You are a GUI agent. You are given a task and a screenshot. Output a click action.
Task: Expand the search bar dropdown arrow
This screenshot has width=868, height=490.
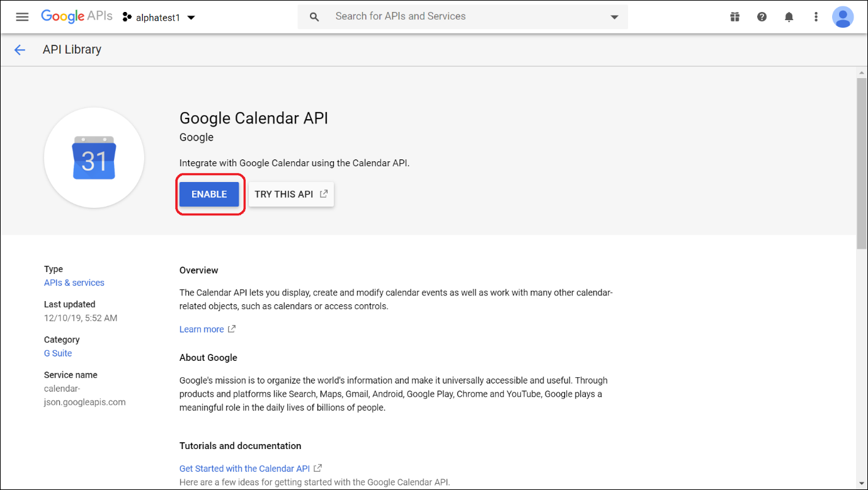pos(614,17)
